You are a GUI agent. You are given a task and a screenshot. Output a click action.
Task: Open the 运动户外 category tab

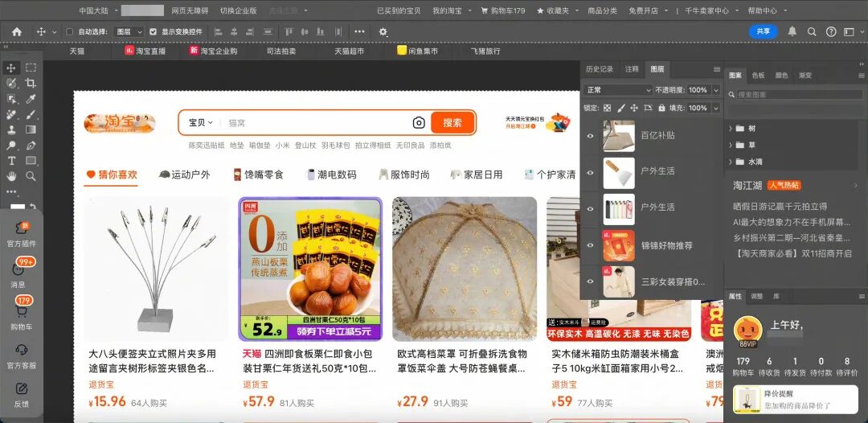[x=184, y=175]
